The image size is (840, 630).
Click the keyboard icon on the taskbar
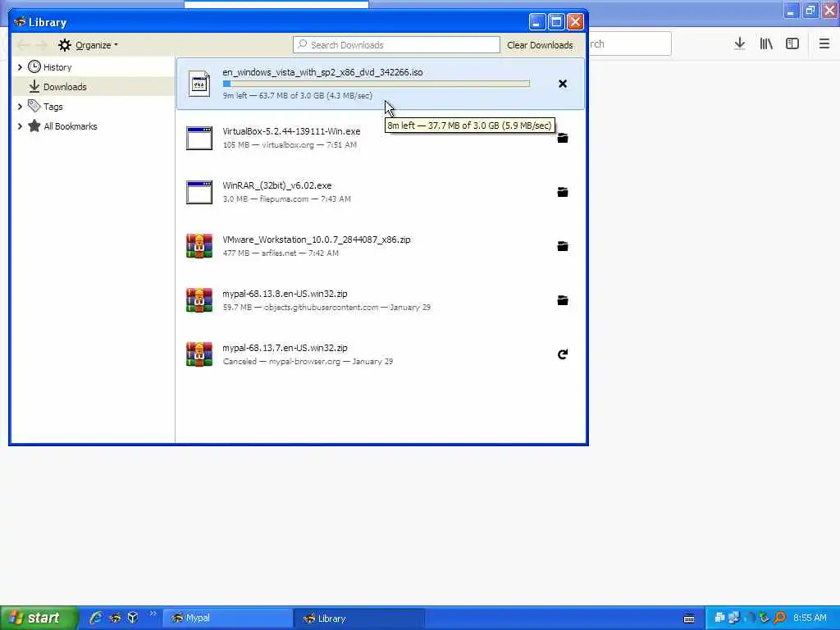pos(689,619)
